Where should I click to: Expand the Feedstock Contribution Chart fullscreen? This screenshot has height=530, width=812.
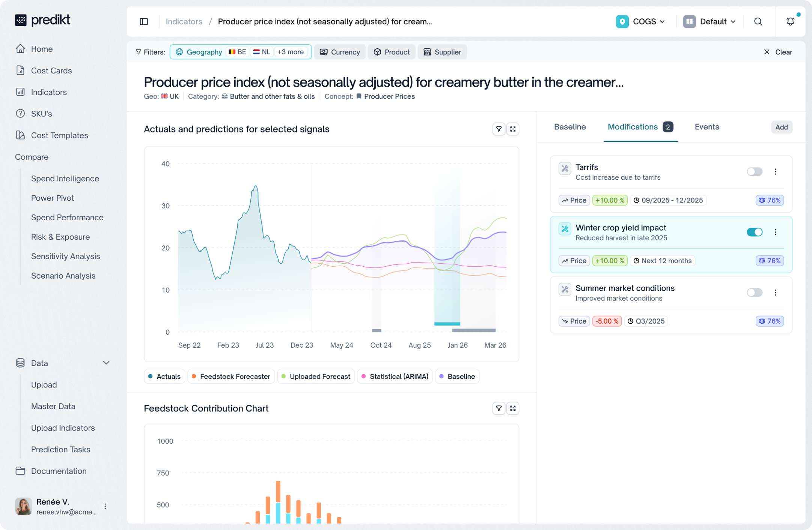click(513, 408)
